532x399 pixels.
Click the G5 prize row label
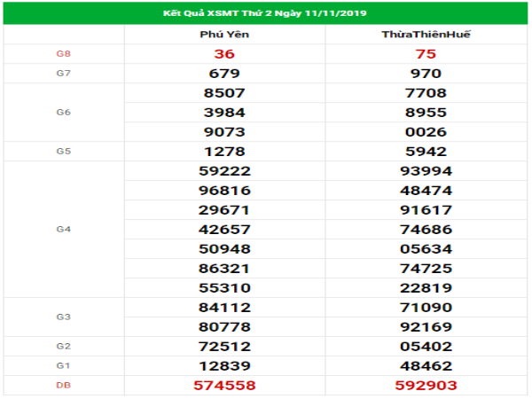pyautogui.click(x=63, y=151)
